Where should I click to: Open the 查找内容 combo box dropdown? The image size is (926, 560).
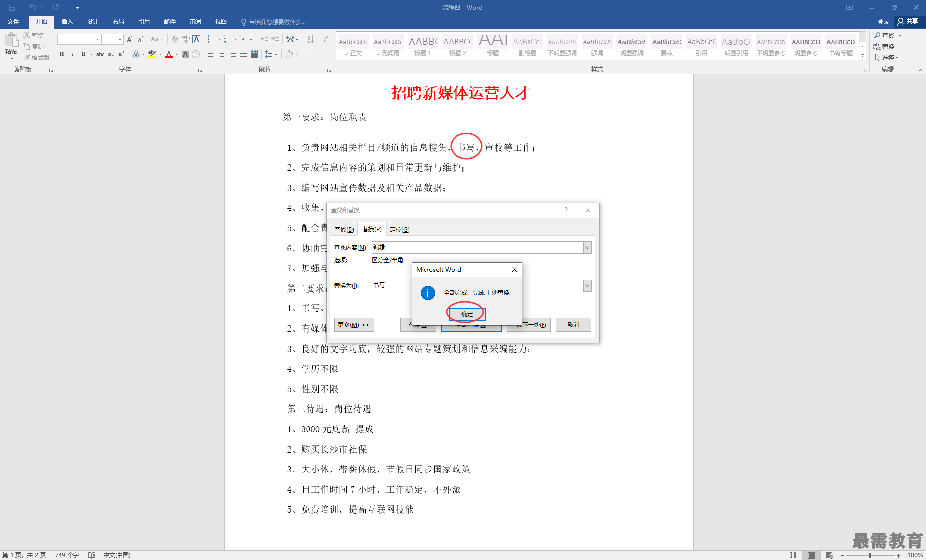[587, 248]
